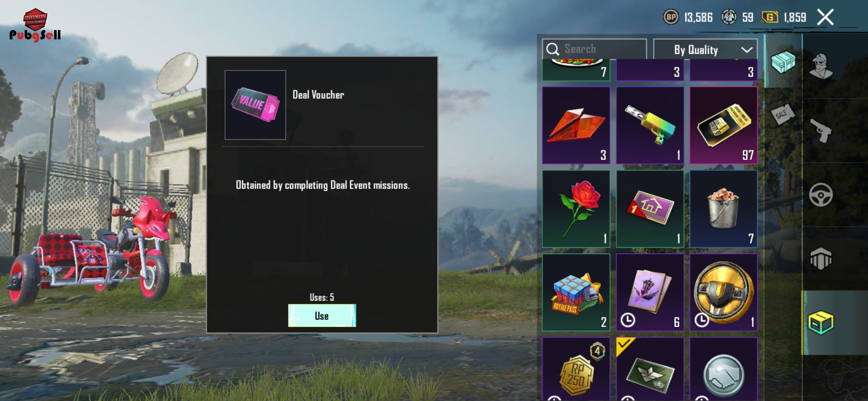Open the weapon pistol skins tab
The height and width of the screenshot is (401, 868).
(x=821, y=131)
